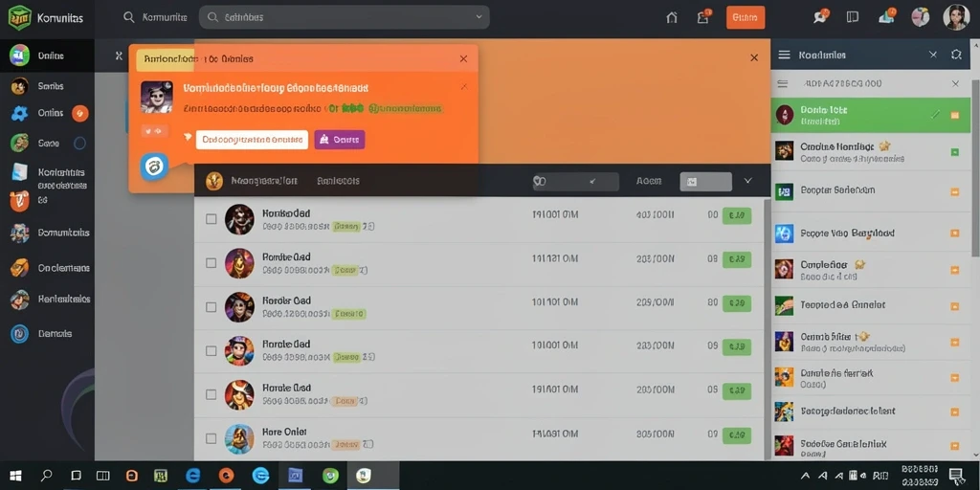This screenshot has width=980, height=490.
Task: Tick the checkbox in the fifth table row
Action: pos(212,394)
